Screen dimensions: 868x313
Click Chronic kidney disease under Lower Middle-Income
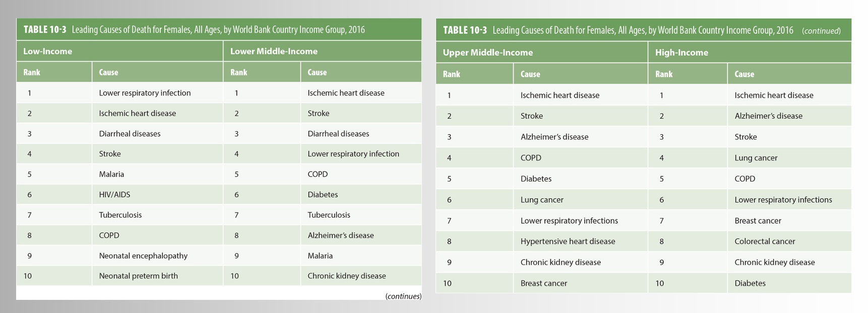pyautogui.click(x=346, y=276)
